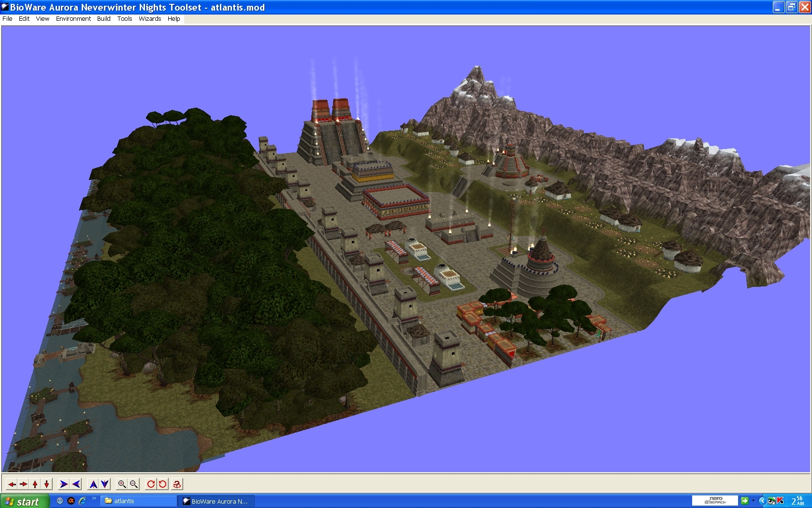Click the red counter-clockwise rotate icon
This screenshot has height=508, width=812.
pyautogui.click(x=163, y=484)
